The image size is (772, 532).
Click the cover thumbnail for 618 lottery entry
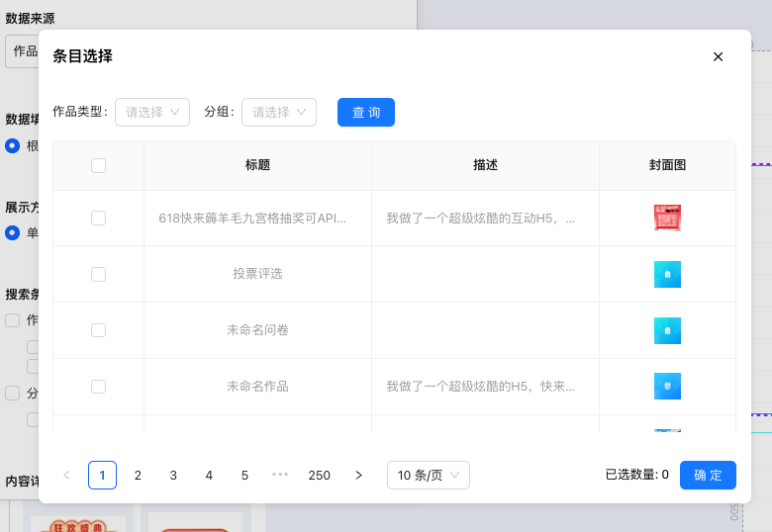coord(667,218)
